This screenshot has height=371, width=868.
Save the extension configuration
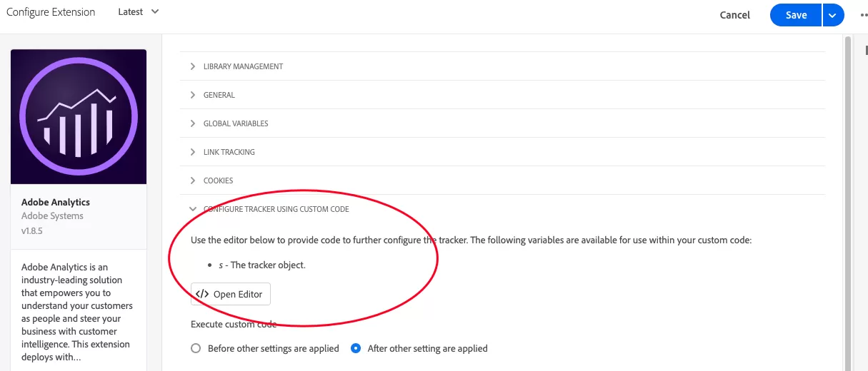click(796, 15)
